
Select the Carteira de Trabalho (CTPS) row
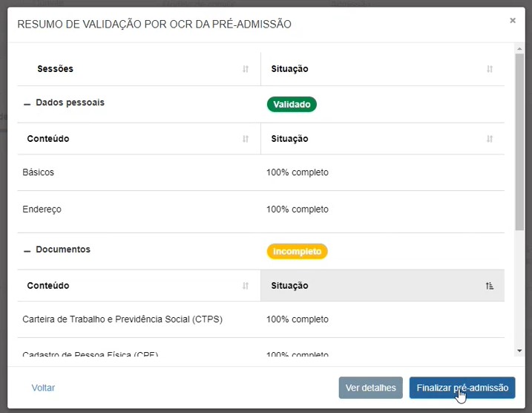click(122, 319)
